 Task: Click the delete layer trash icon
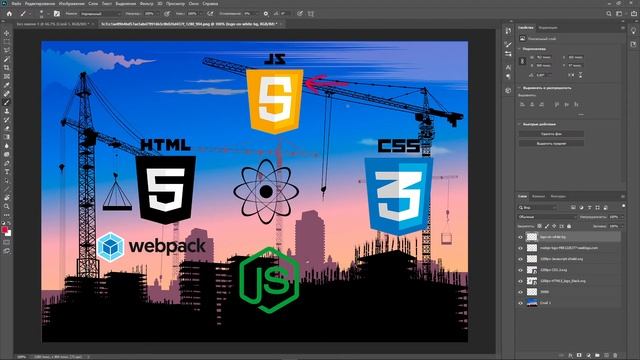coord(615,356)
